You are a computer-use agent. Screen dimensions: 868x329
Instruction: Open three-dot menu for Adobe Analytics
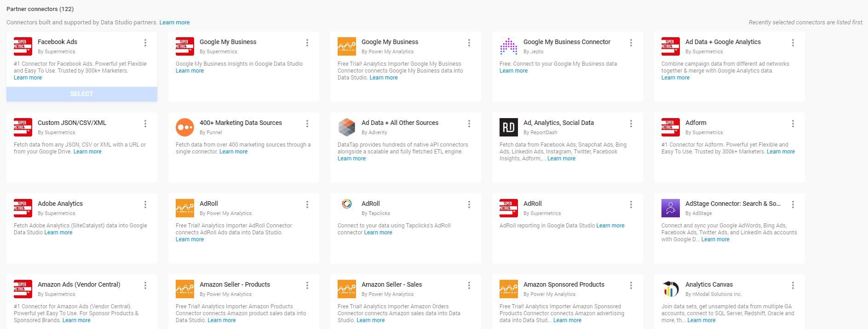coord(145,204)
